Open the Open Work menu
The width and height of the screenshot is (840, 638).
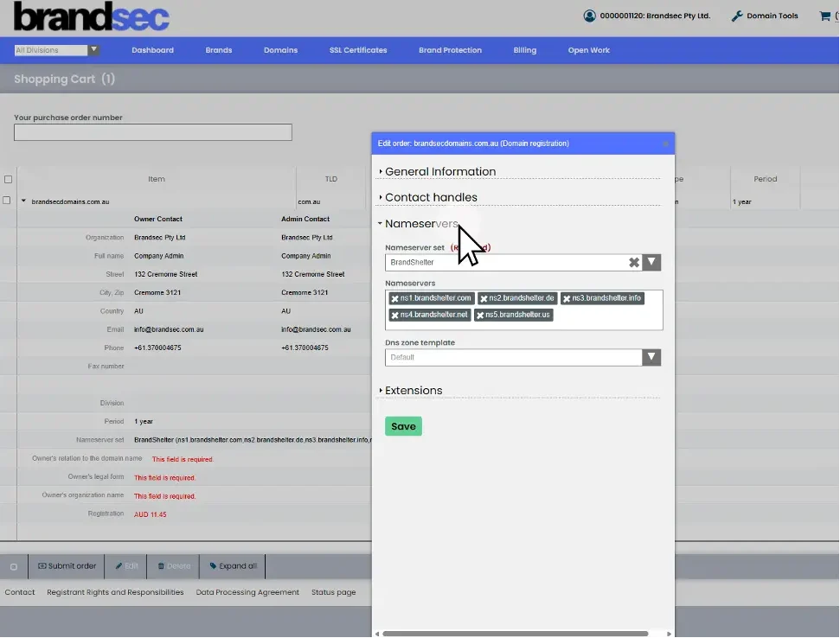[589, 50]
